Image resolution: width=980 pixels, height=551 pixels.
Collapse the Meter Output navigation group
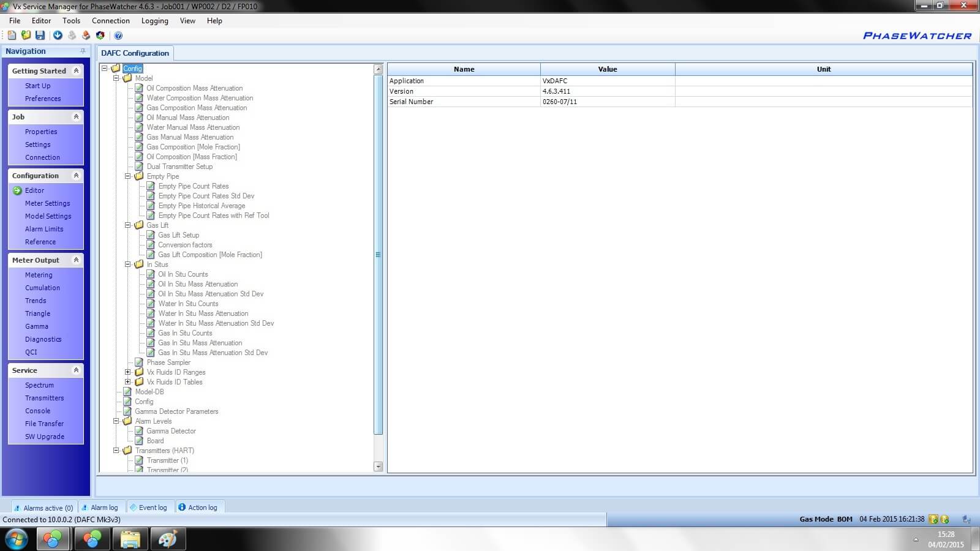point(76,260)
